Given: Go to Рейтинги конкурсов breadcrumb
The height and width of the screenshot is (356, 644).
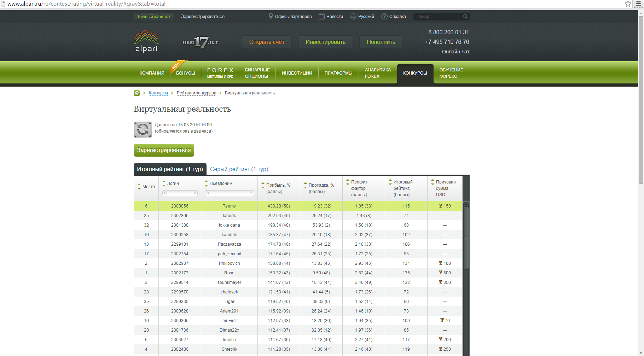Looking at the screenshot, I should click(x=196, y=93).
